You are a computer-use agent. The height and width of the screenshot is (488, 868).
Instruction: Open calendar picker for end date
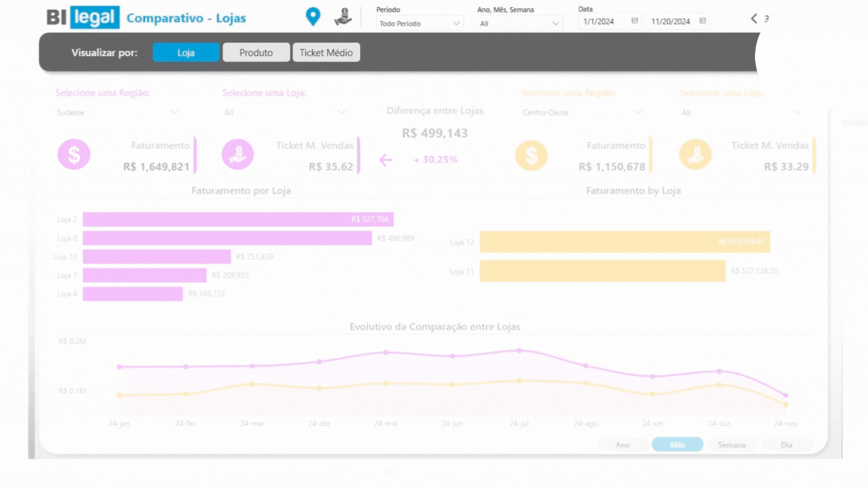click(702, 21)
